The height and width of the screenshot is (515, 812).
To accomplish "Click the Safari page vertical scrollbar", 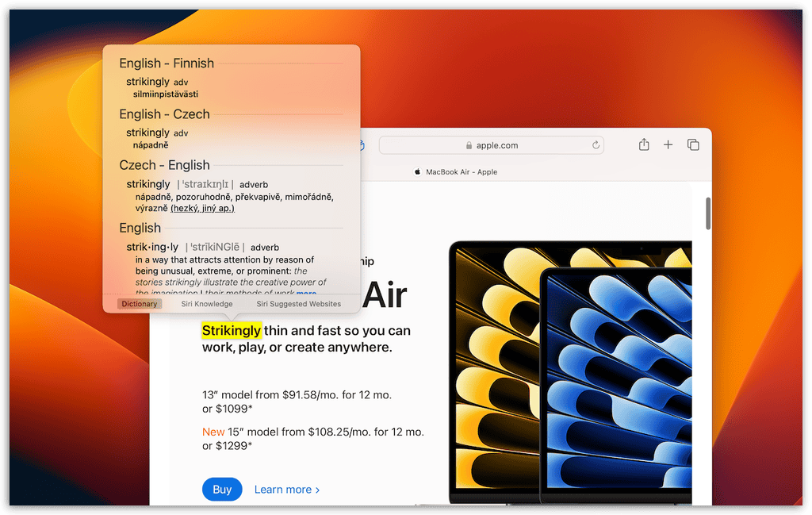I will pyautogui.click(x=707, y=213).
